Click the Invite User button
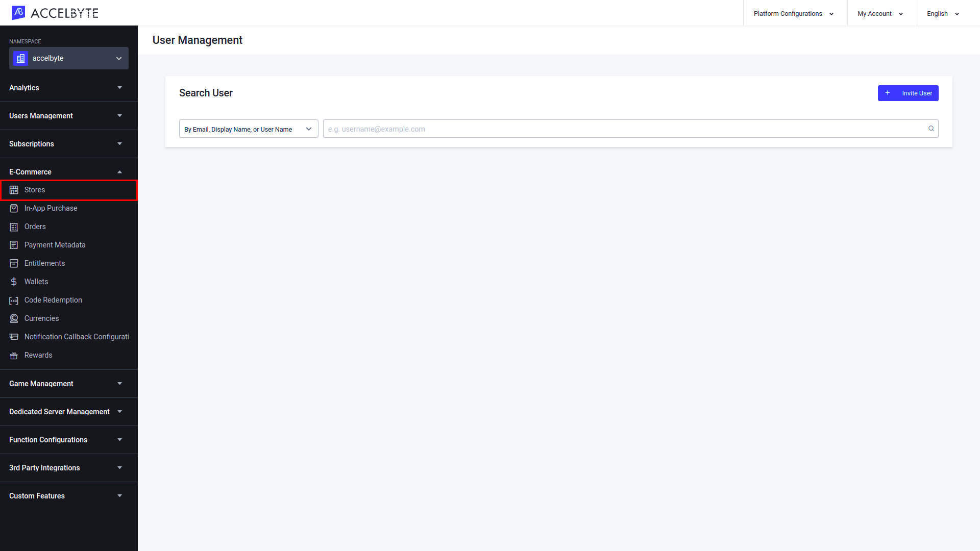The width and height of the screenshot is (980, 551). click(x=908, y=93)
